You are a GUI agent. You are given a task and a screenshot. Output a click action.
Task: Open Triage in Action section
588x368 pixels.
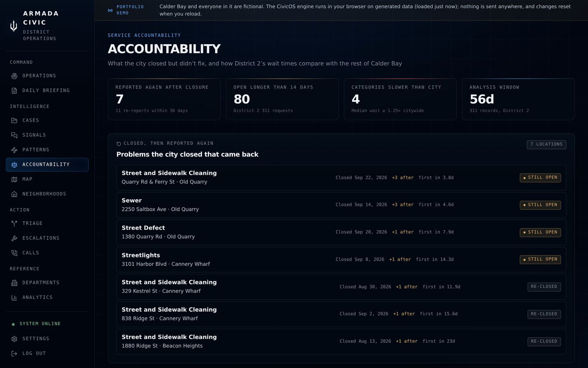click(47, 223)
